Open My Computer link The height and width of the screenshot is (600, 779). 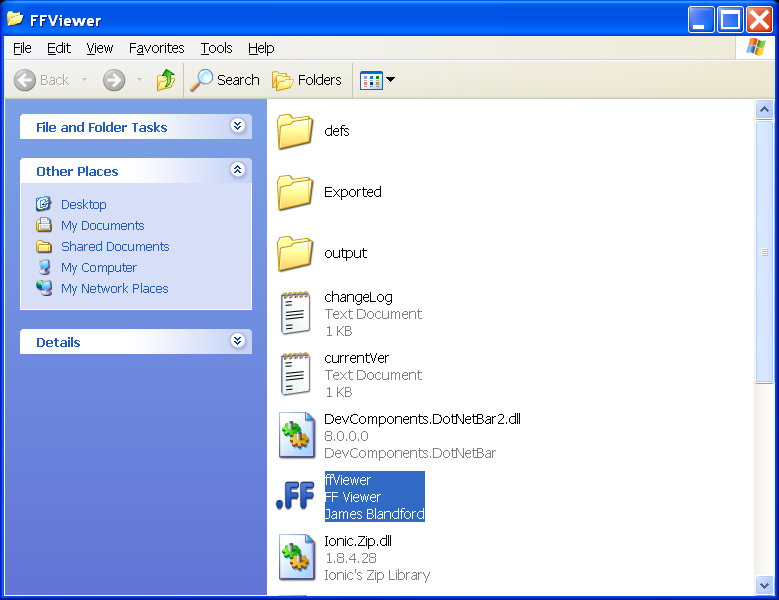[99, 267]
